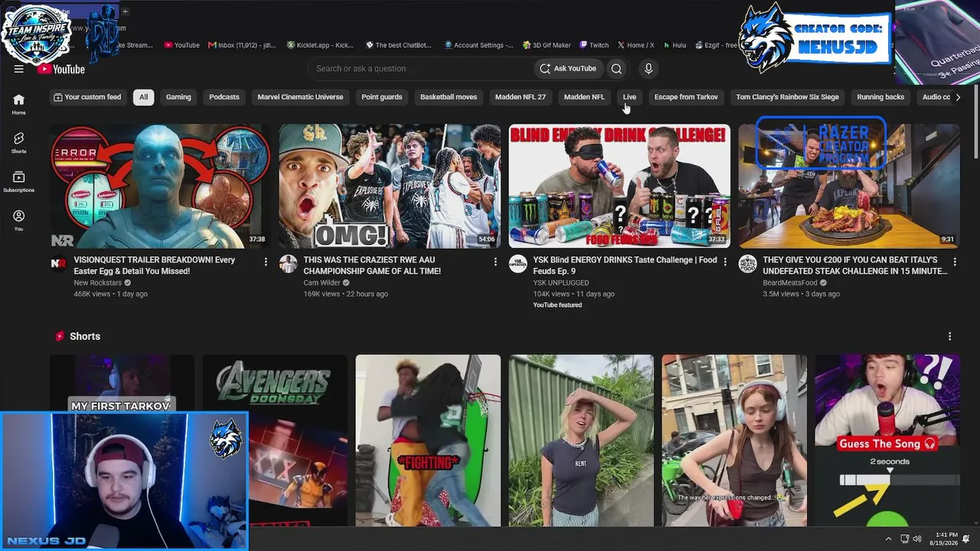Open the Guess The Song short
Image resolution: width=980 pixels, height=551 pixels.
pyautogui.click(x=887, y=440)
